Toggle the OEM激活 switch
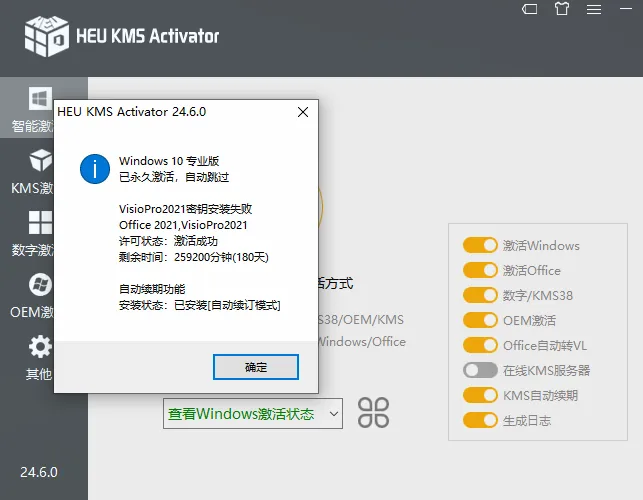Screen dimensions: 643x500 (480, 320)
